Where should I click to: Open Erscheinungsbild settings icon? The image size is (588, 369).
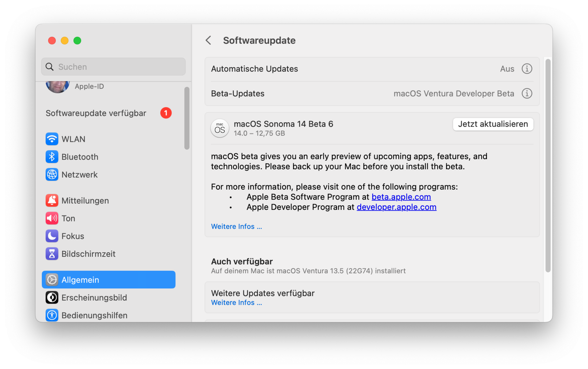(52, 298)
